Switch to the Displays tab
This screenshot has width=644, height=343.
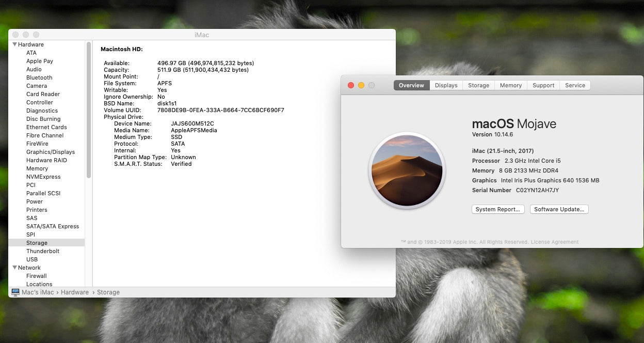446,85
